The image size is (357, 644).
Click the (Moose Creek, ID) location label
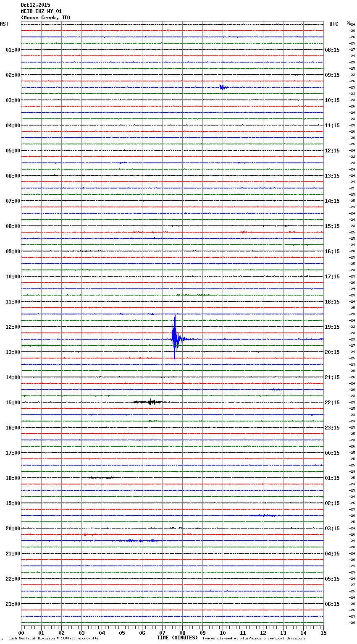46,18
